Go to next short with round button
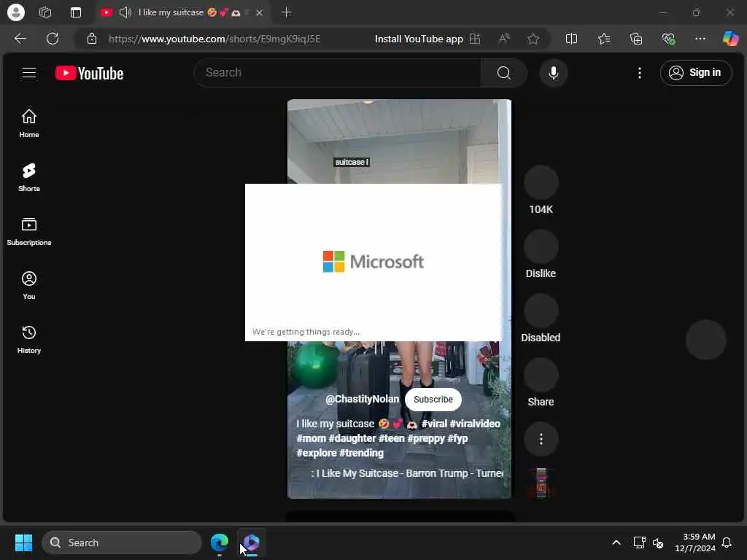This screenshot has height=560, width=747. (x=705, y=340)
